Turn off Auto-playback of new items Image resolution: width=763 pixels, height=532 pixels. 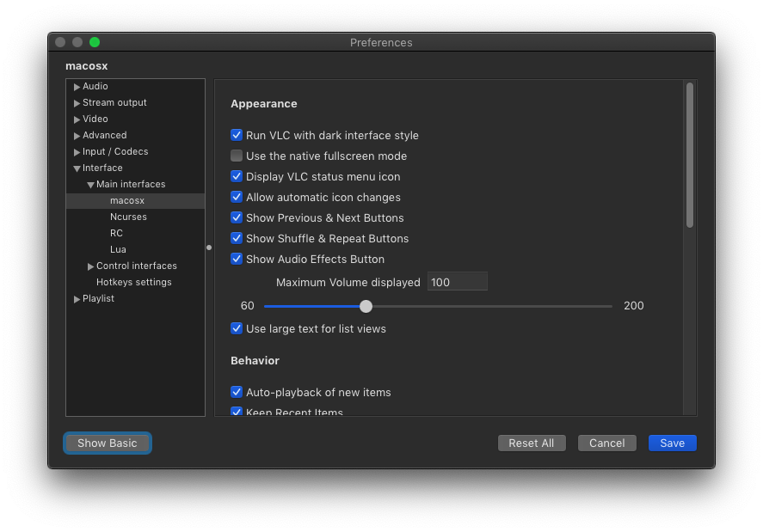pyautogui.click(x=237, y=392)
